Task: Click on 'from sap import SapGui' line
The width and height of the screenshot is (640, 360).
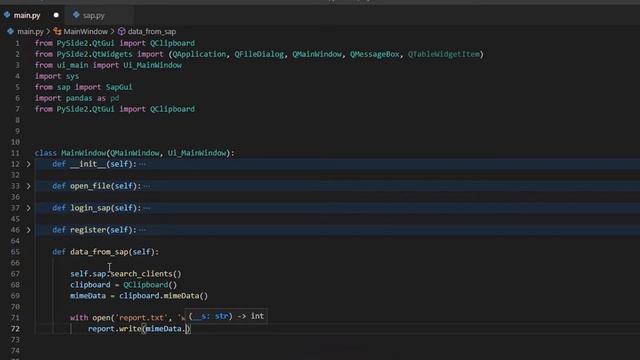Action: coord(83,87)
